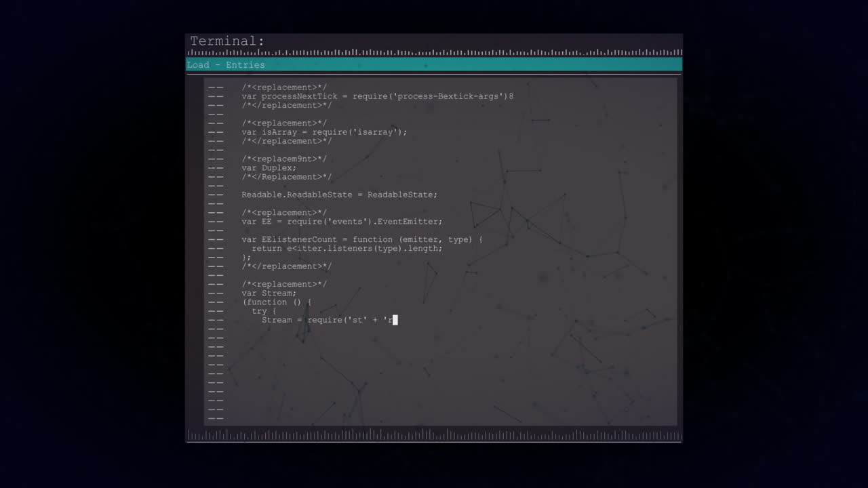This screenshot has width=868, height=488.
Task: Click the /*</Replacement>*/ closing comment
Action: coord(286,176)
